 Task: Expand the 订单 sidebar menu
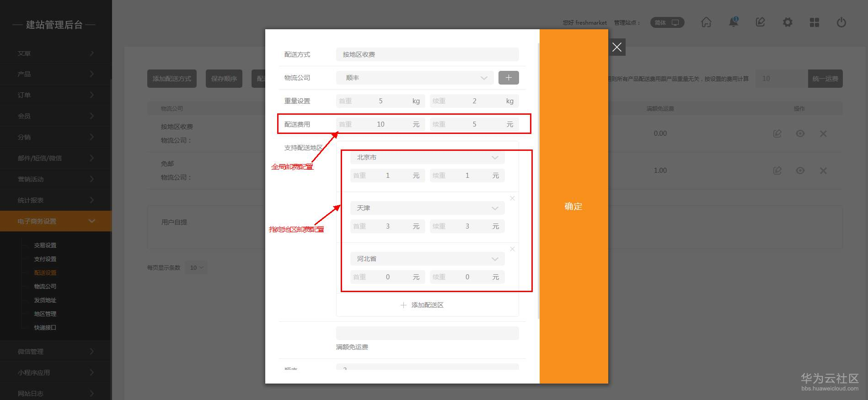pyautogui.click(x=56, y=95)
